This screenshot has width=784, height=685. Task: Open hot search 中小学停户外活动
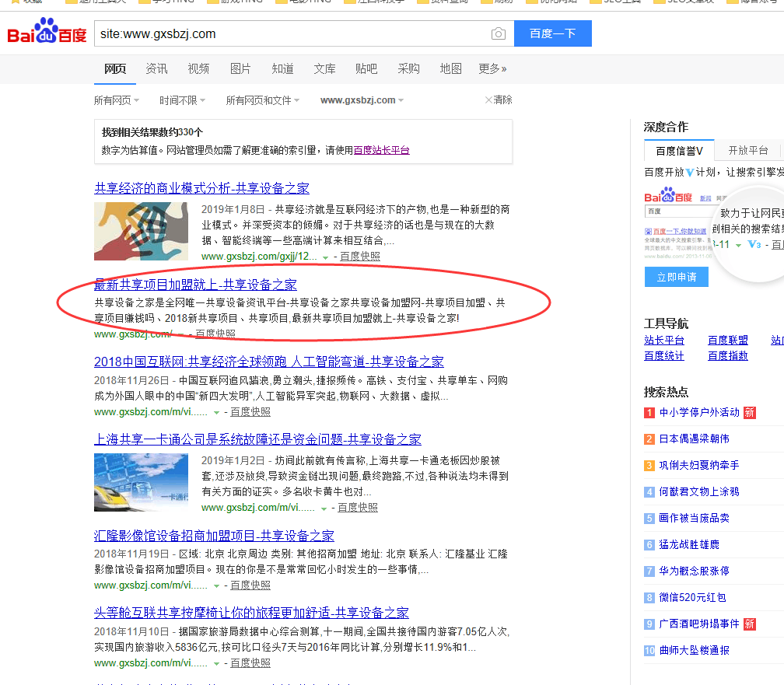[x=699, y=413]
